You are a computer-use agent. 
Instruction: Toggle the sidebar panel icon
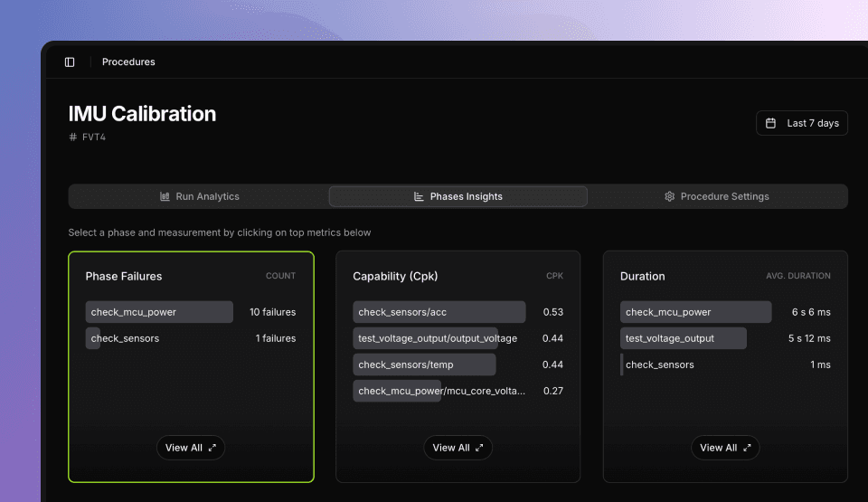[70, 62]
